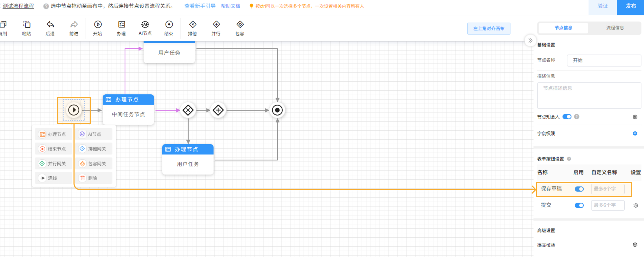The width and height of the screenshot is (644, 257).
Task: Choose the 结束 end-node toolbar icon
Action: (x=169, y=25)
